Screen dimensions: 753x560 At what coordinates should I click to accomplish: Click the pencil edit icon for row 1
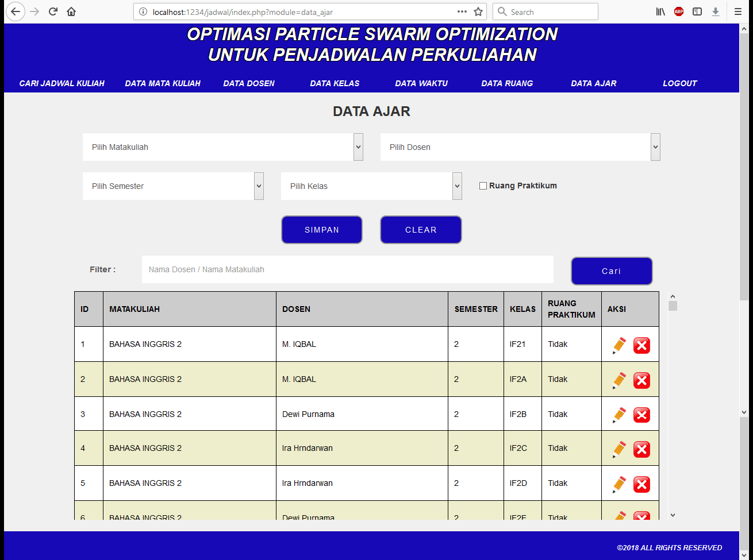click(619, 345)
